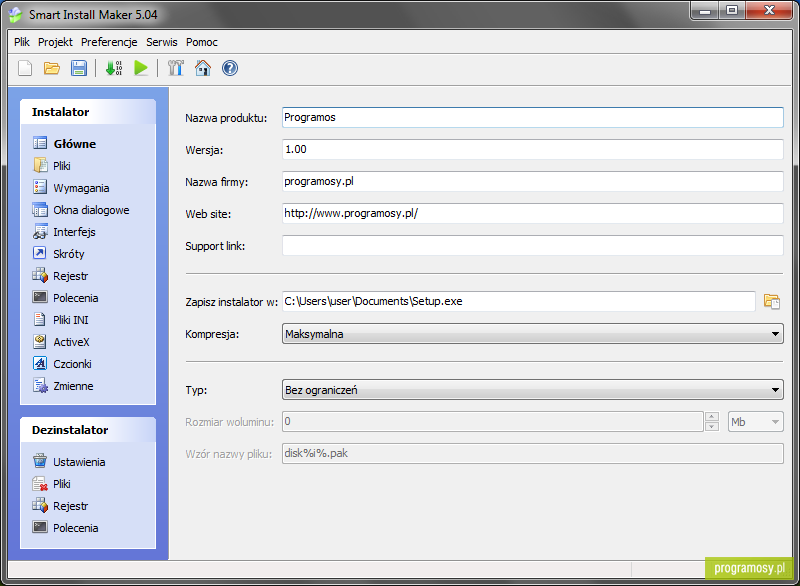This screenshot has height=586, width=800.
Task: Click the Wzór nazwy pliku field
Action: coord(533,453)
